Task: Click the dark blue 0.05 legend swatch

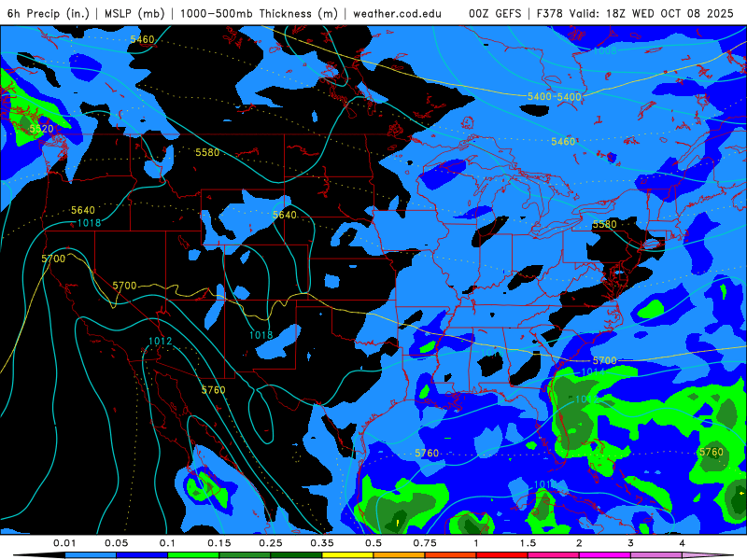Action: click(142, 555)
